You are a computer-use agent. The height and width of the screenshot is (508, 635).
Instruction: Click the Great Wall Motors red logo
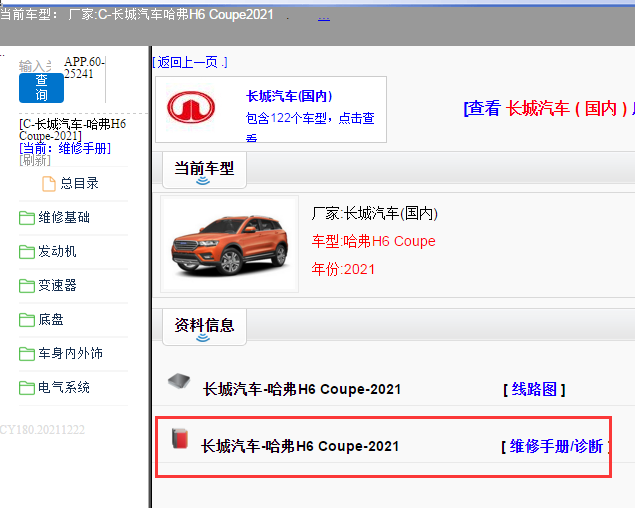click(191, 107)
